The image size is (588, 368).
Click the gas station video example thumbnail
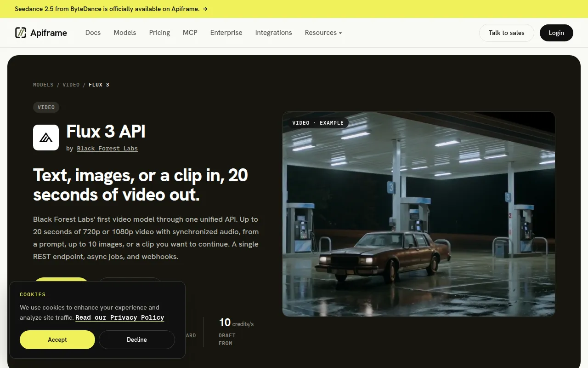click(x=418, y=214)
